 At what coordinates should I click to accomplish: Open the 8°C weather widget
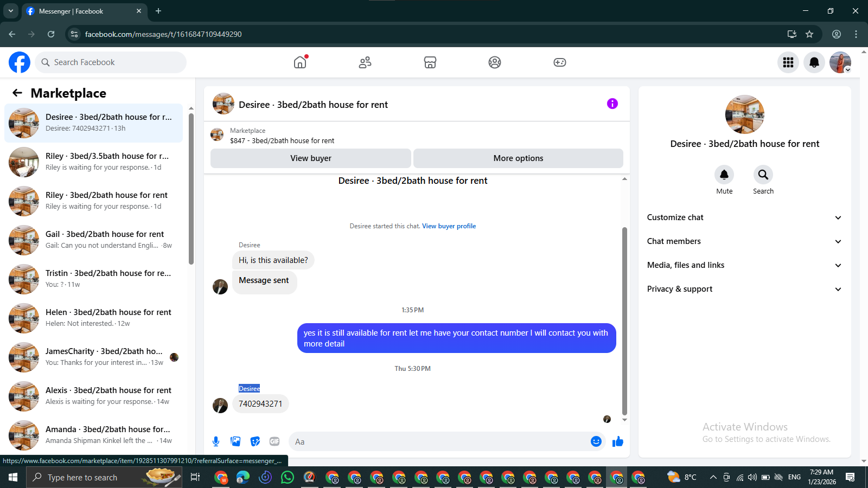(682, 477)
